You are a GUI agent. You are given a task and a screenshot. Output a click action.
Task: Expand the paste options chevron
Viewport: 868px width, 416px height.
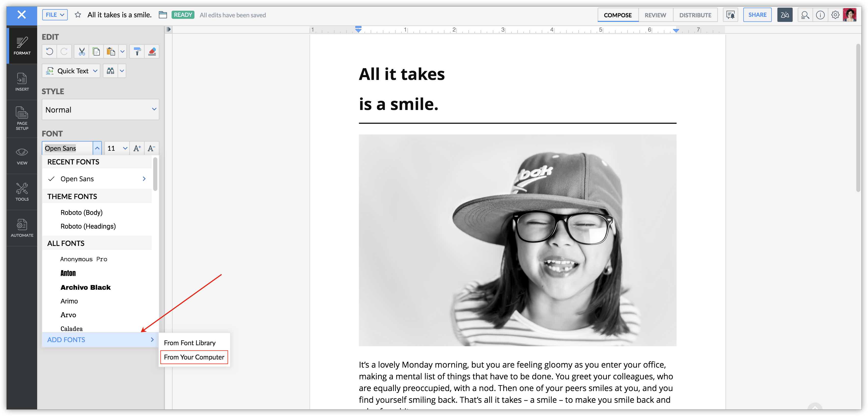[122, 51]
